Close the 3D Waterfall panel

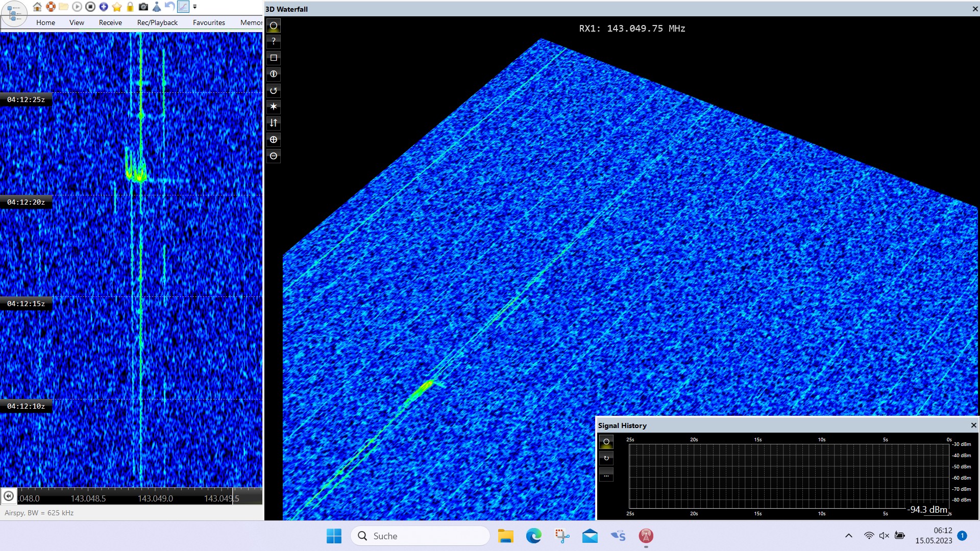[x=975, y=9]
